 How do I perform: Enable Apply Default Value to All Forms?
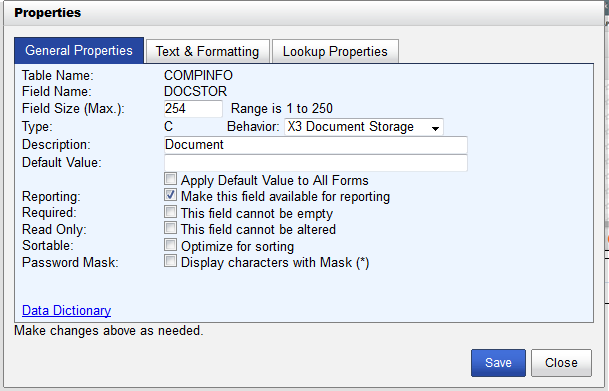pyautogui.click(x=170, y=179)
